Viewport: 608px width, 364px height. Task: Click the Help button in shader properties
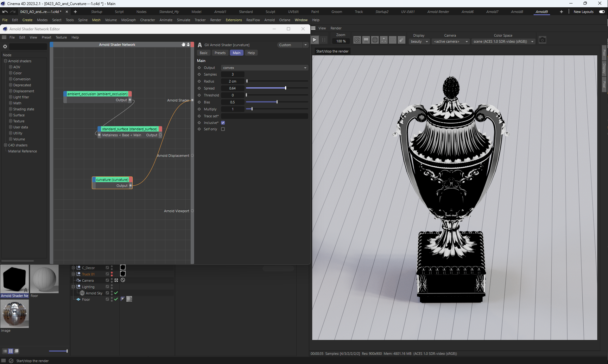click(x=251, y=53)
